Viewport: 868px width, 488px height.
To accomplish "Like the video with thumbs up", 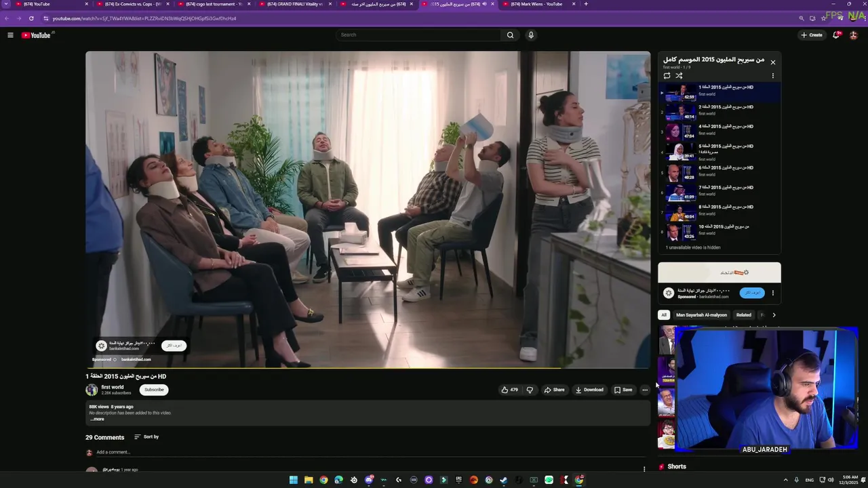I will tap(509, 390).
